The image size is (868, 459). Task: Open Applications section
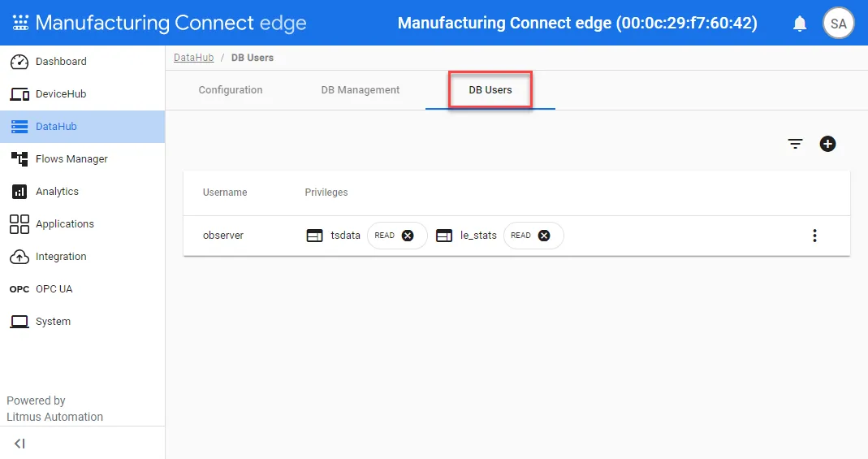(83, 224)
